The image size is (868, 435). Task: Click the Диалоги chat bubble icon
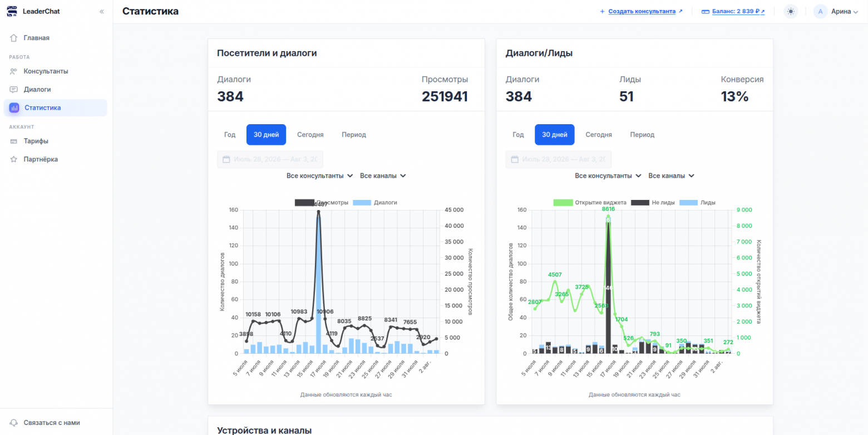click(x=14, y=89)
